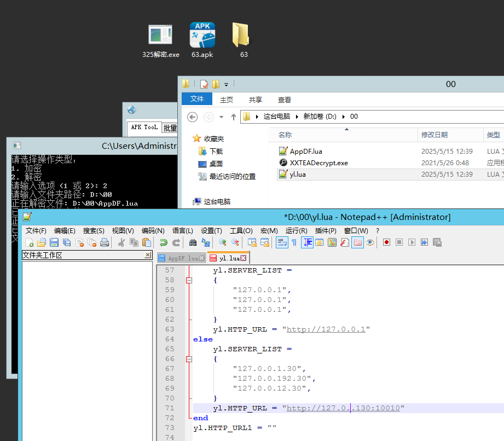
Task: Toggle show all characters pilcrow button
Action: pos(294,242)
